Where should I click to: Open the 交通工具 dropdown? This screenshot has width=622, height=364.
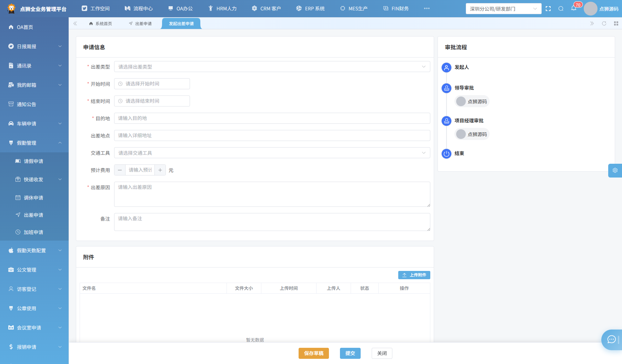tap(272, 153)
